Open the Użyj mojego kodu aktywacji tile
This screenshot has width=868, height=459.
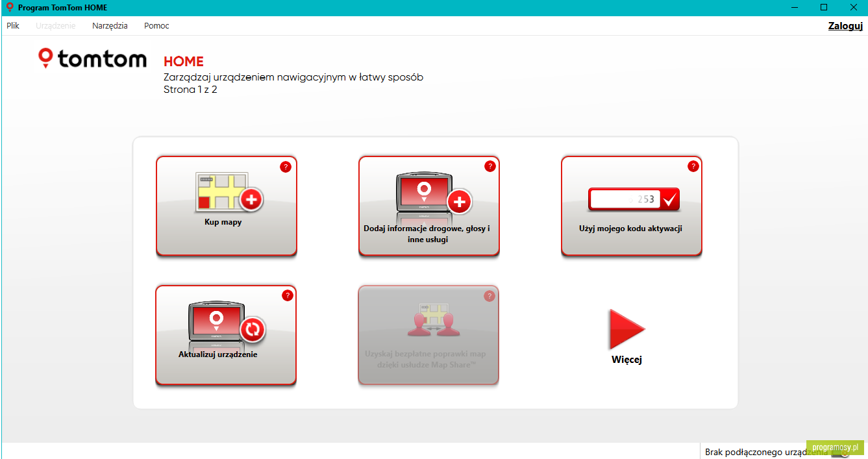[632, 206]
